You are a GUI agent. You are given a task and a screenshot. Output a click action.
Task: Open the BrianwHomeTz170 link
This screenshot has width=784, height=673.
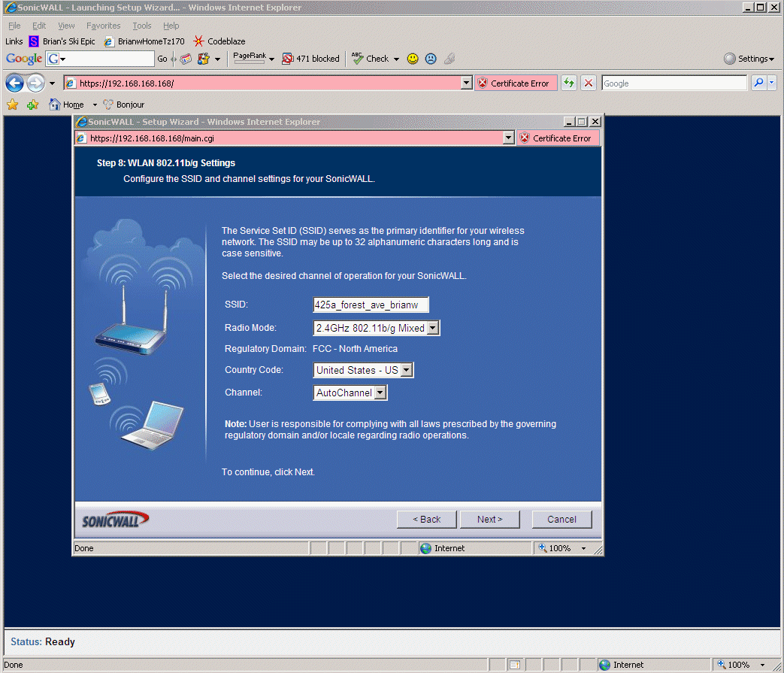coord(144,41)
